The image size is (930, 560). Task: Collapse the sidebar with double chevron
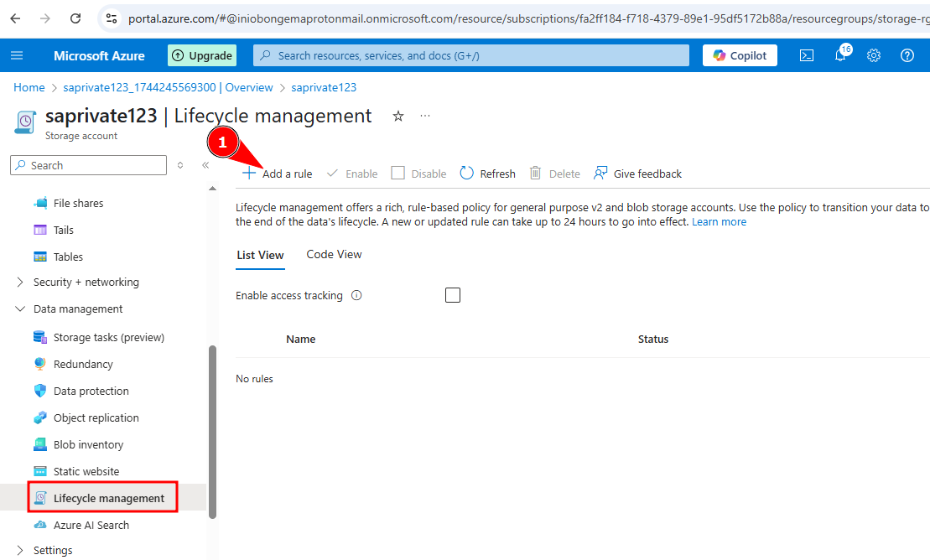click(205, 165)
